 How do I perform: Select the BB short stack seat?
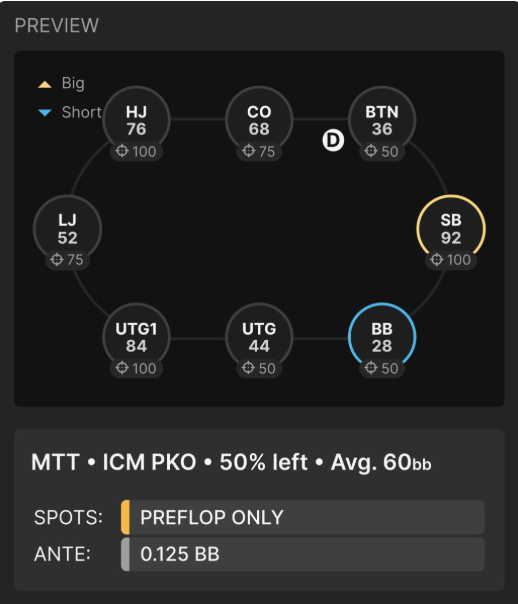click(382, 337)
